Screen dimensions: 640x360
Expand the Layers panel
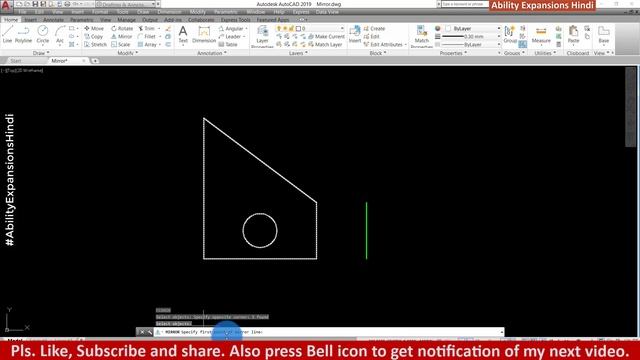tap(298, 53)
